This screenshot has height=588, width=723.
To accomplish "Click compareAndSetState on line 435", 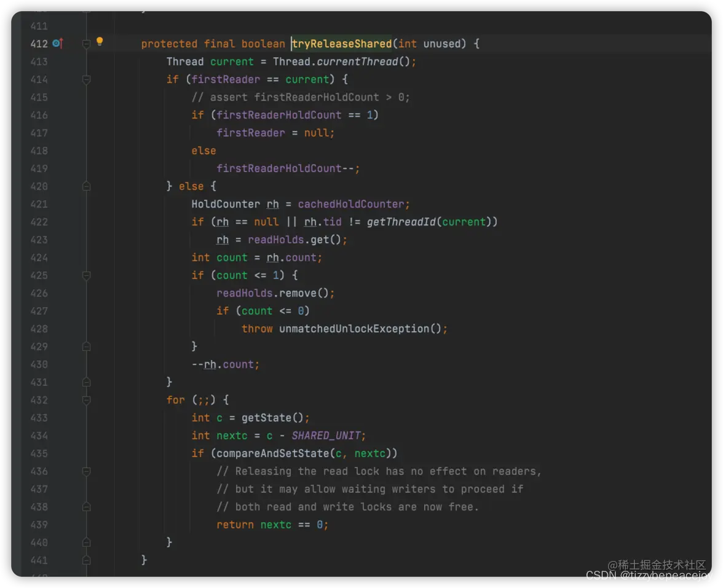I will pos(273,453).
